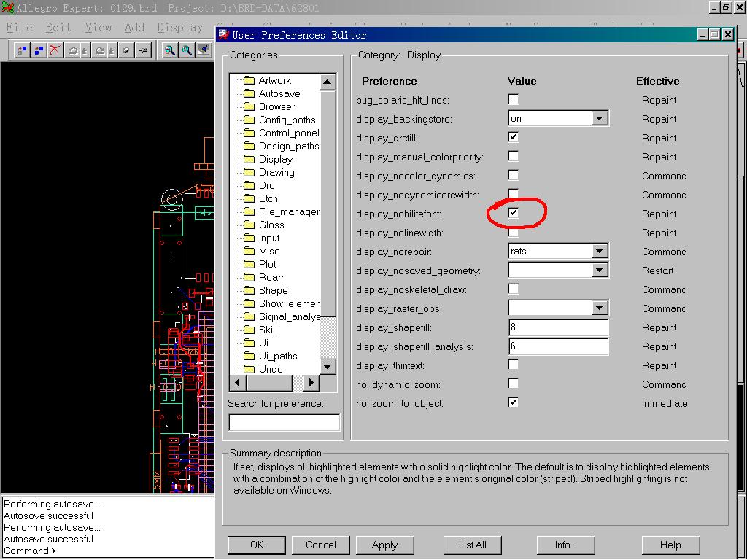Click the Search for preference field
Image resolution: width=747 pixels, height=560 pixels.
(284, 422)
